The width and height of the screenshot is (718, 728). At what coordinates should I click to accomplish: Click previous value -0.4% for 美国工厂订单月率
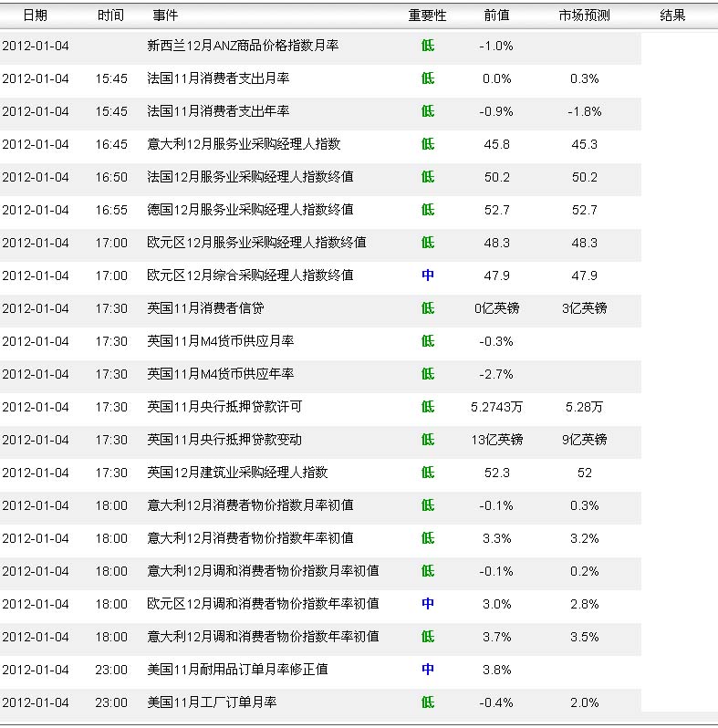(496, 702)
